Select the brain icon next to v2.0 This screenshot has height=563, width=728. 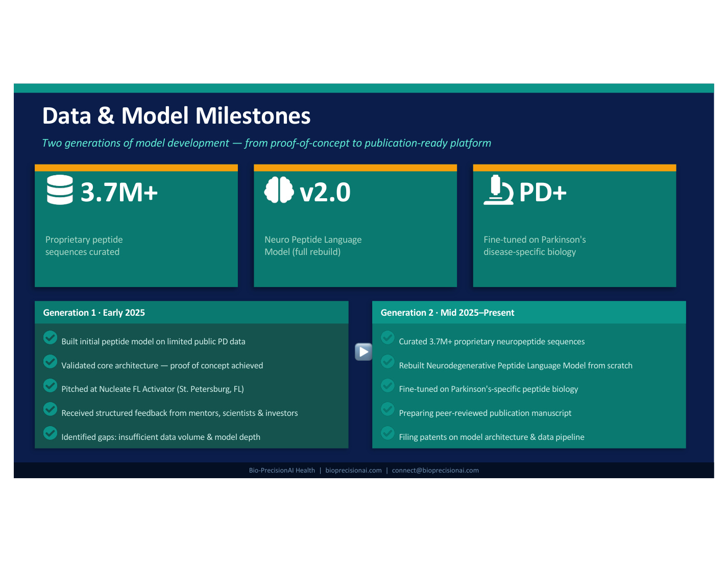tap(279, 191)
